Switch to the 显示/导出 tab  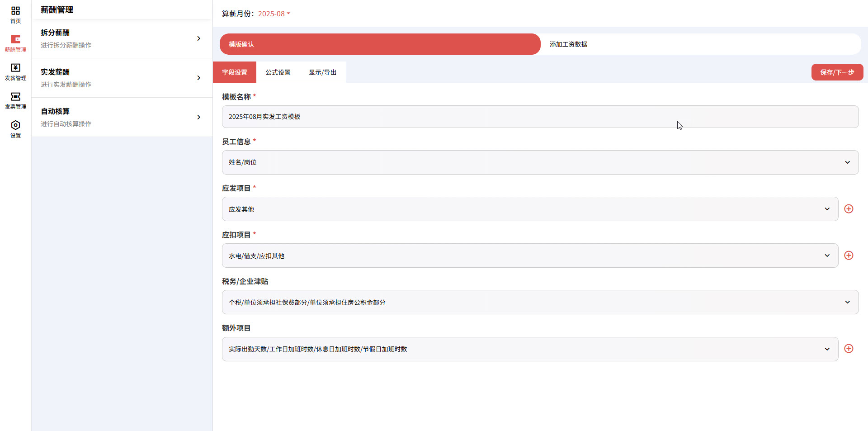coord(322,72)
